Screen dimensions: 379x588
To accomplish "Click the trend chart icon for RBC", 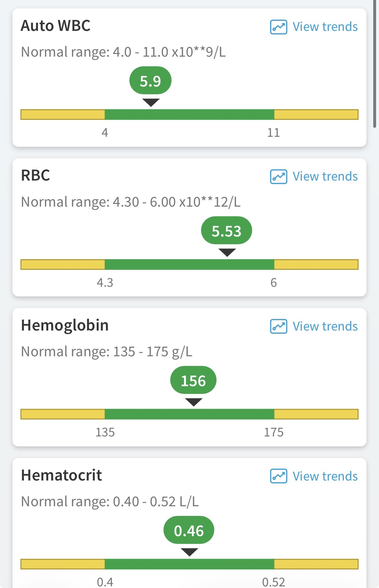I will 278,177.
